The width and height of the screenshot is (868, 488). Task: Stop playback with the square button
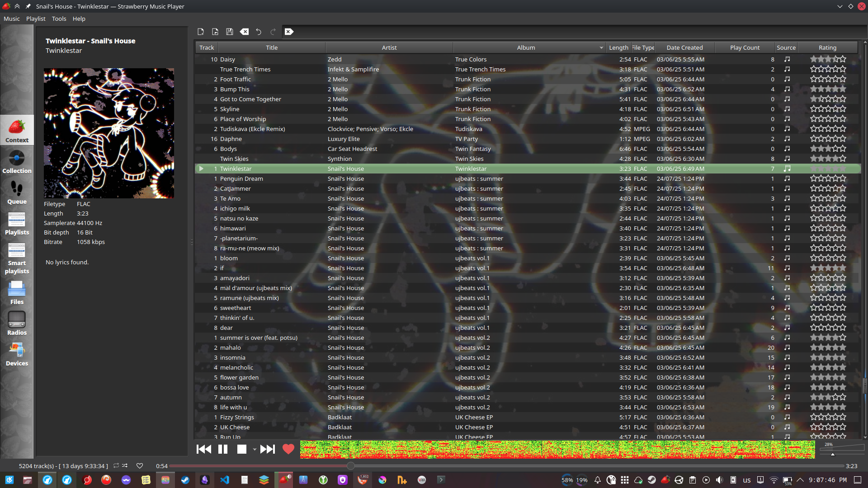(x=242, y=449)
